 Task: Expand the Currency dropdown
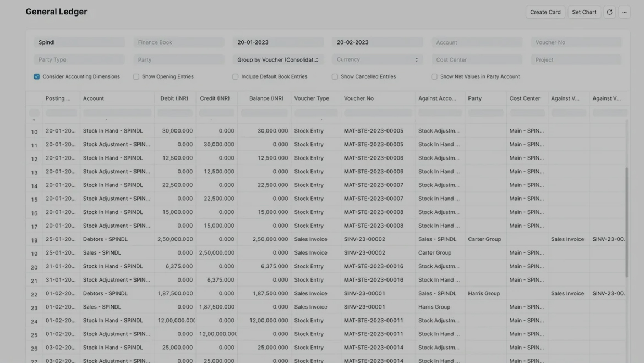[x=377, y=59]
